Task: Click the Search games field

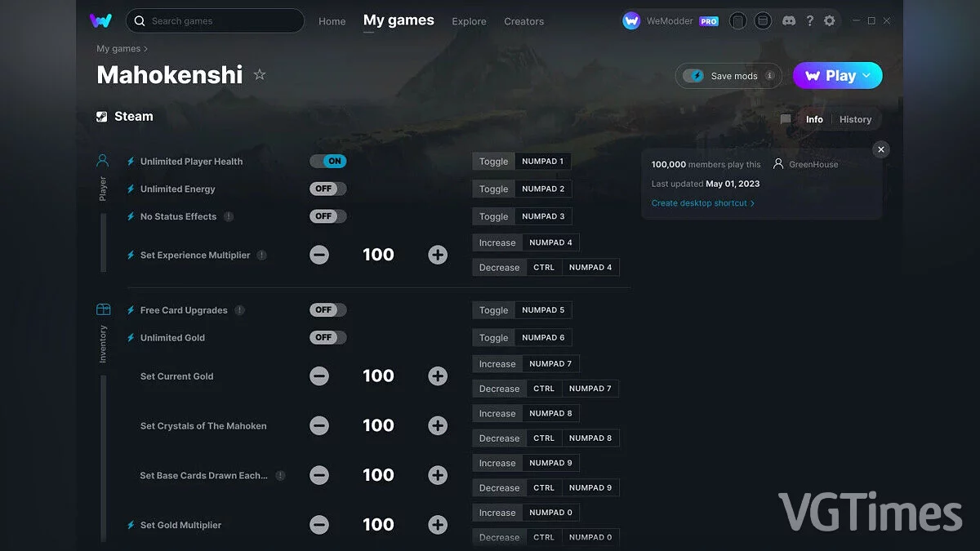Action: [216, 21]
